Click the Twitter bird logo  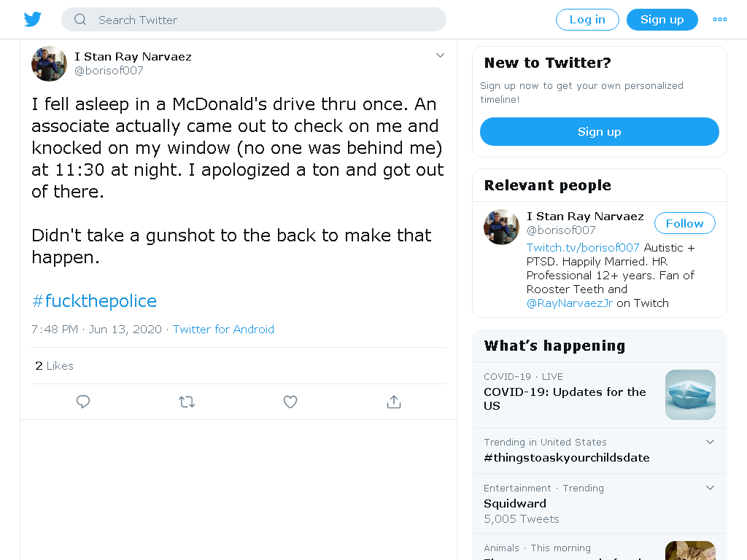[32, 20]
